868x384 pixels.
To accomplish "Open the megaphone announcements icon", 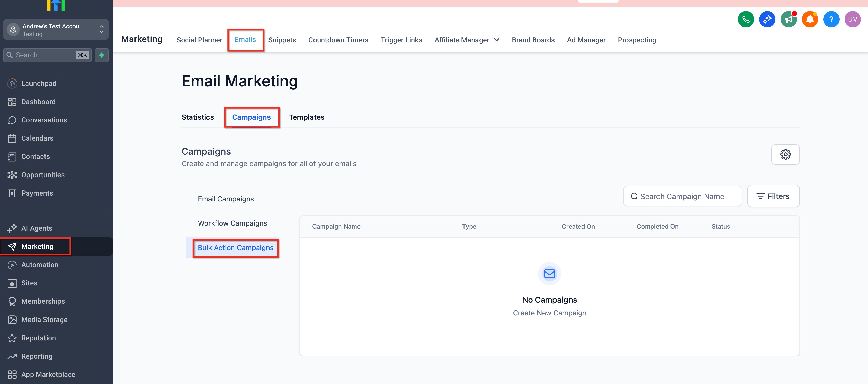I will [x=788, y=19].
